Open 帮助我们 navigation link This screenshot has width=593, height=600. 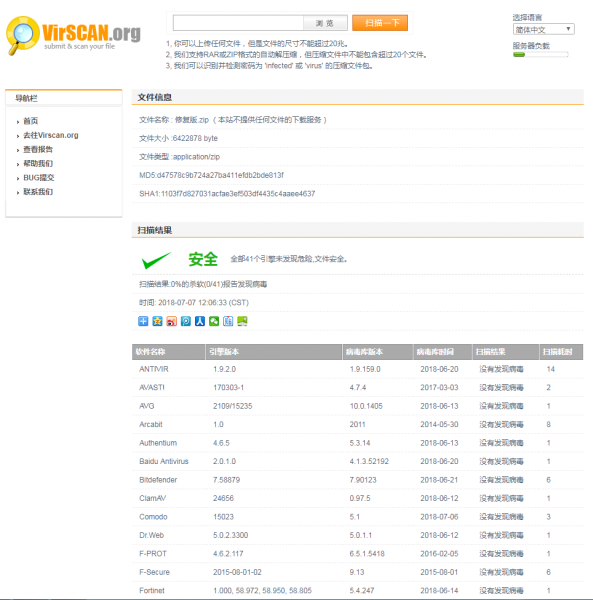point(38,164)
